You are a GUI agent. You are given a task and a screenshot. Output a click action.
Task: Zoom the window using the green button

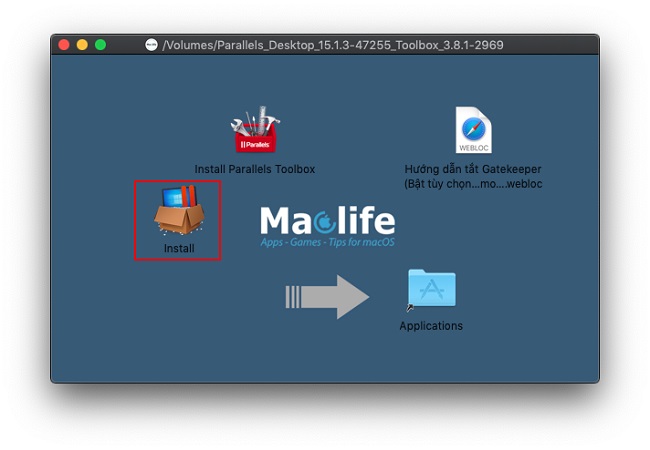100,45
